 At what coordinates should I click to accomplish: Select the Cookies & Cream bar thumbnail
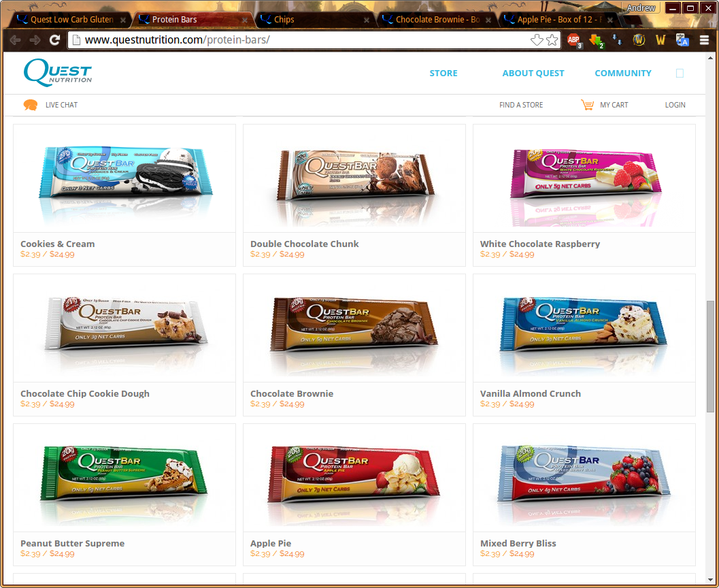click(124, 178)
